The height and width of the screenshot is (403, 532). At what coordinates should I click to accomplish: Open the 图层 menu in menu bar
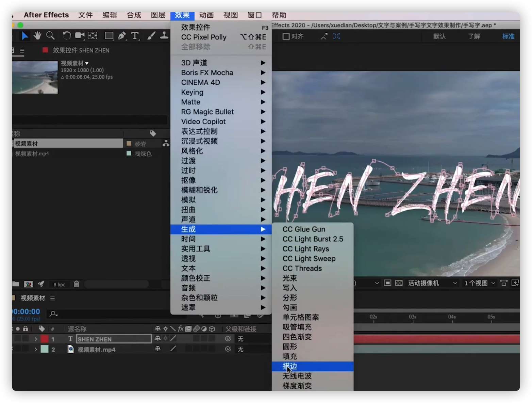[x=158, y=15]
